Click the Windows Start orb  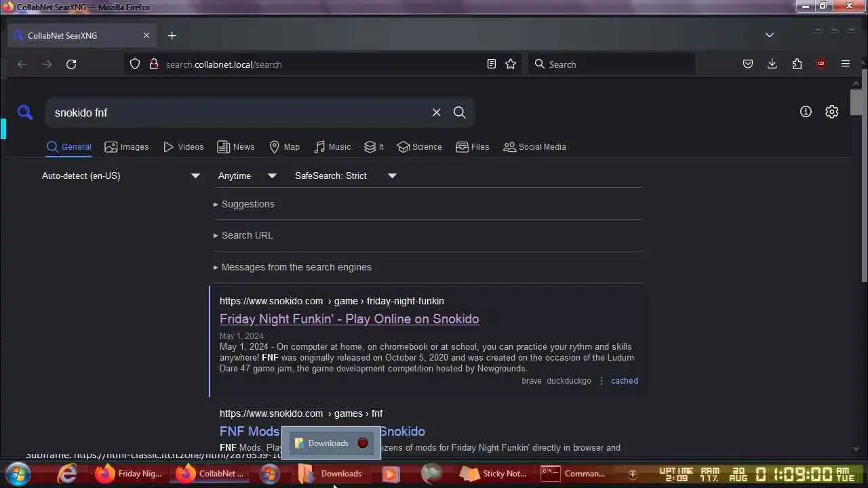pyautogui.click(x=18, y=474)
